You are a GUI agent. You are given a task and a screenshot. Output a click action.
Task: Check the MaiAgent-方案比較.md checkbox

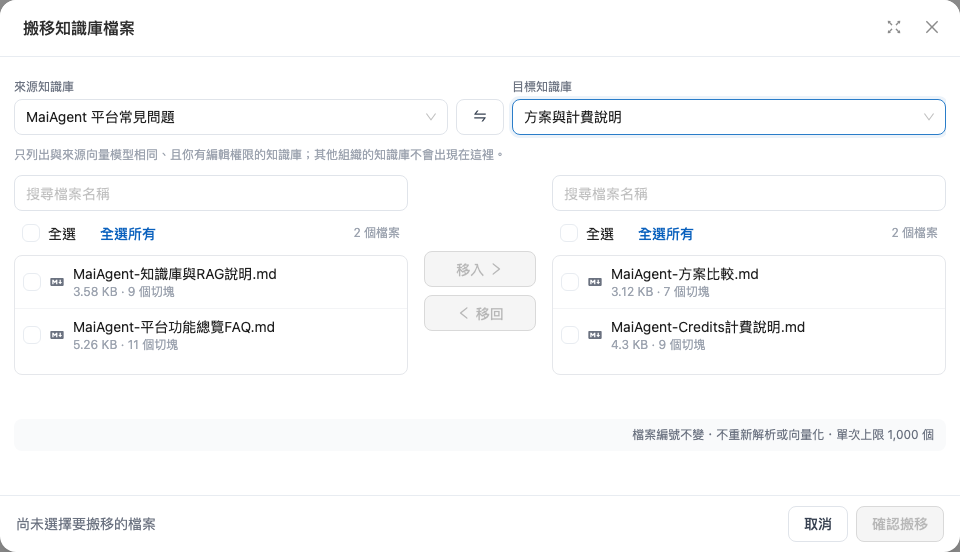(570, 282)
